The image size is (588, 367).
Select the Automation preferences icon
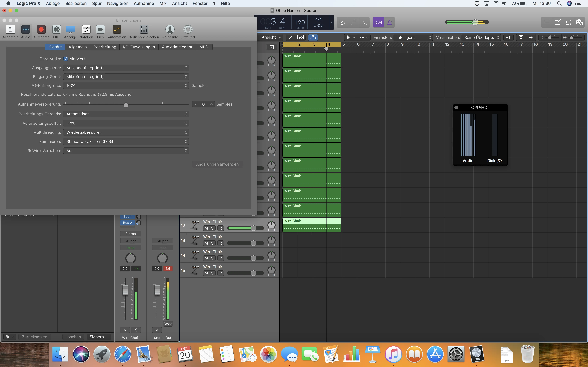click(117, 32)
